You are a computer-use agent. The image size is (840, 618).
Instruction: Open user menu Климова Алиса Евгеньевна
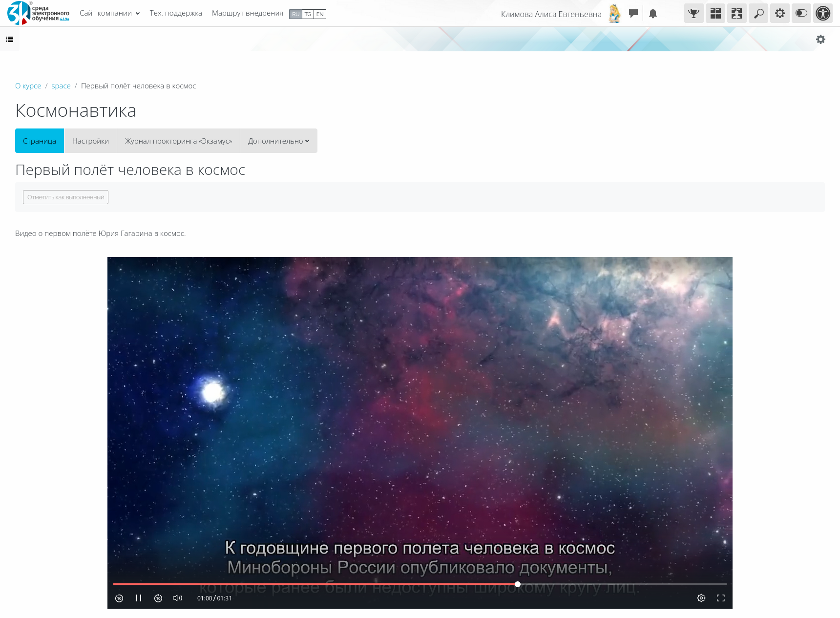[551, 14]
